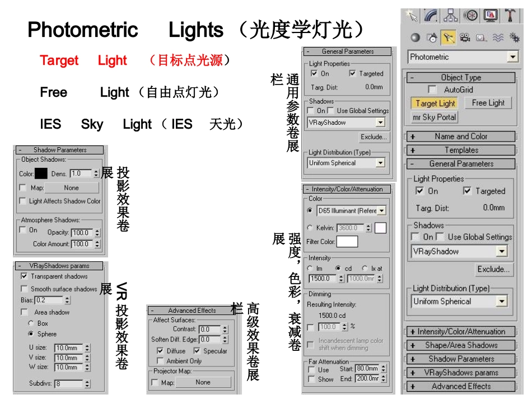The image size is (532, 399).
Task: Expand the Shape/Area Shadows rollout
Action: pyautogui.click(x=460, y=345)
